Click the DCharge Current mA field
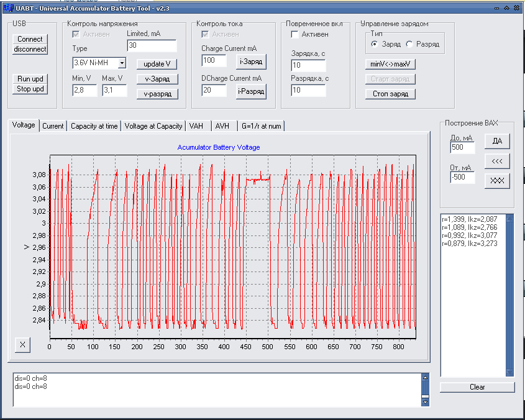 point(214,90)
